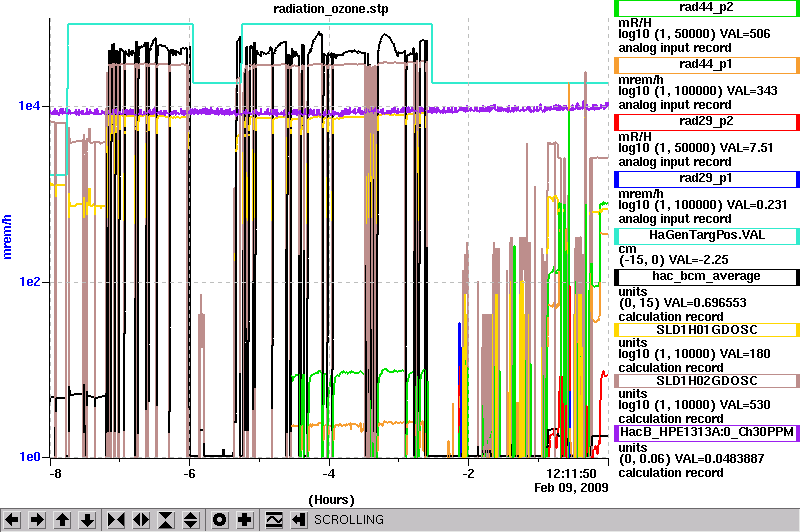Screen dimensions: 800x532
Task: Open the graph curve display button
Action: [274, 520]
